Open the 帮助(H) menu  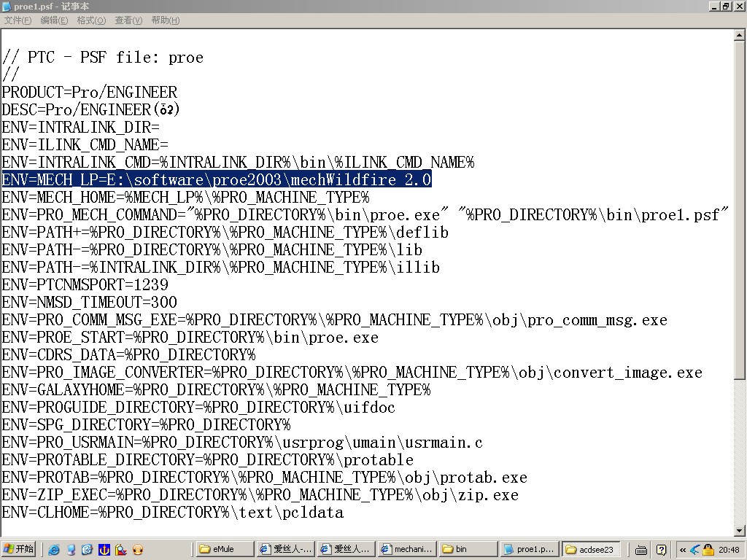coord(166,20)
